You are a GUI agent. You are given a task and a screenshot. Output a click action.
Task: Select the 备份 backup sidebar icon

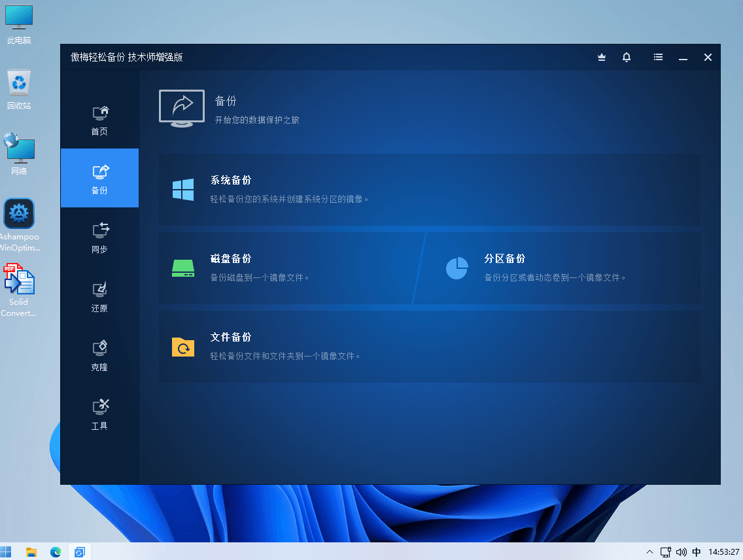pyautogui.click(x=100, y=171)
